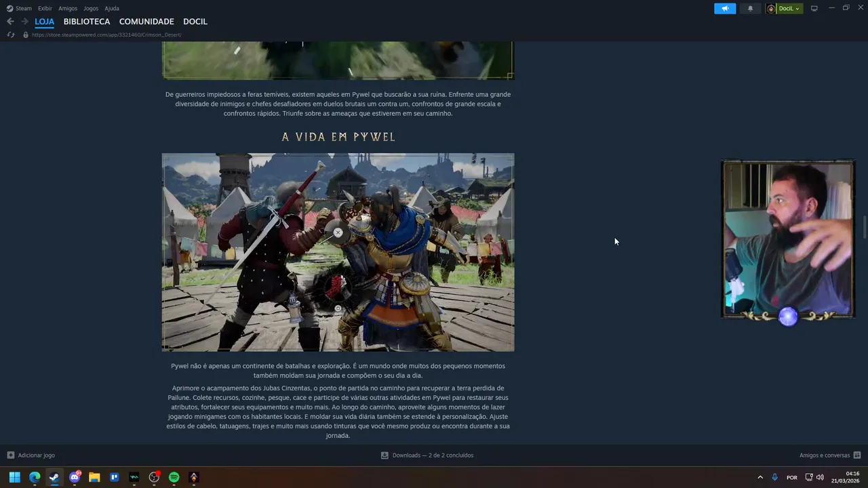The height and width of the screenshot is (488, 868).
Task: Click the microphone tray icon
Action: pyautogui.click(x=774, y=477)
